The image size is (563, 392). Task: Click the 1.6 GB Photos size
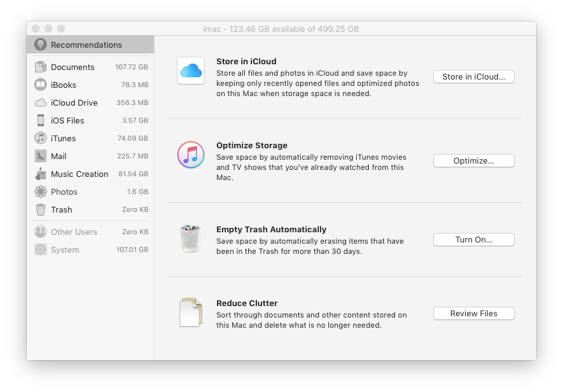[x=137, y=192]
